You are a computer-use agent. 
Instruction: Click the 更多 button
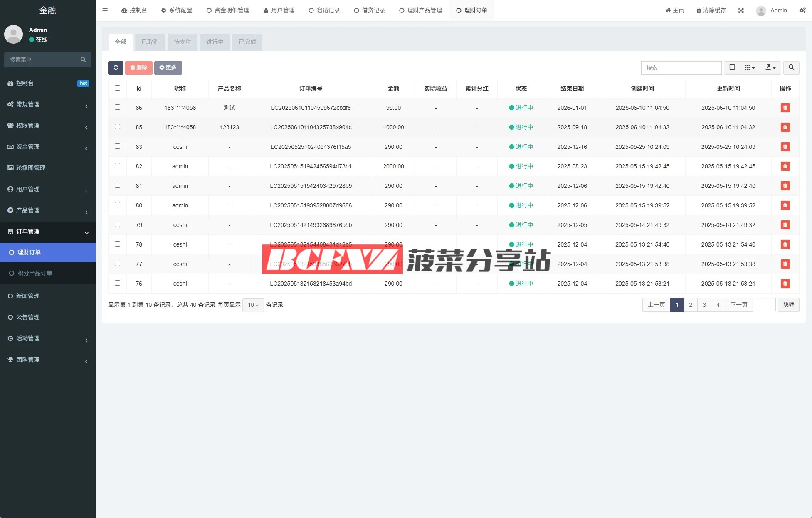coord(168,68)
